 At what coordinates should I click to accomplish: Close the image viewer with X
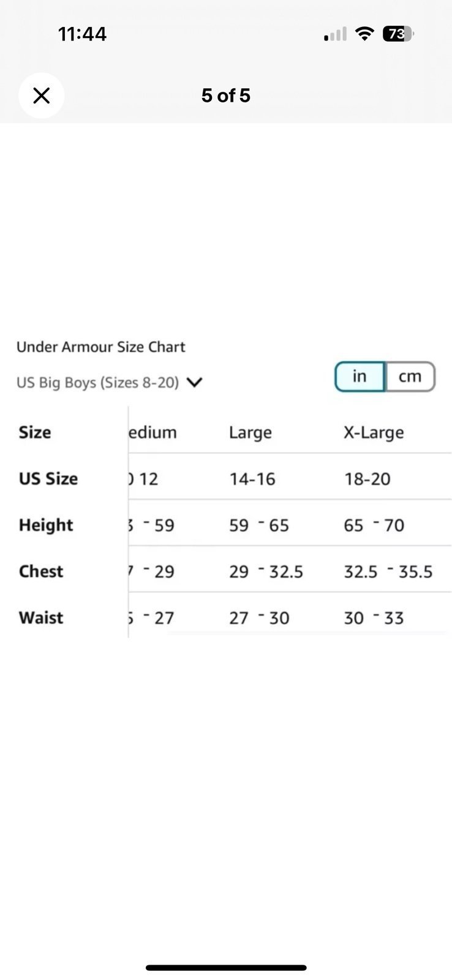41,96
